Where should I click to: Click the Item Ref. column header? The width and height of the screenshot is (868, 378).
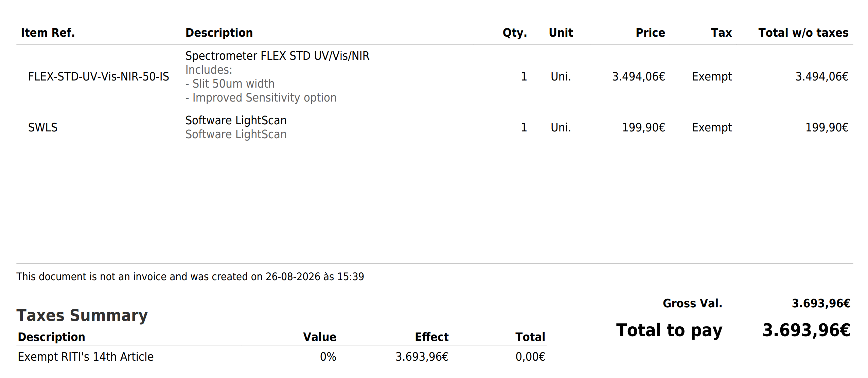[48, 33]
